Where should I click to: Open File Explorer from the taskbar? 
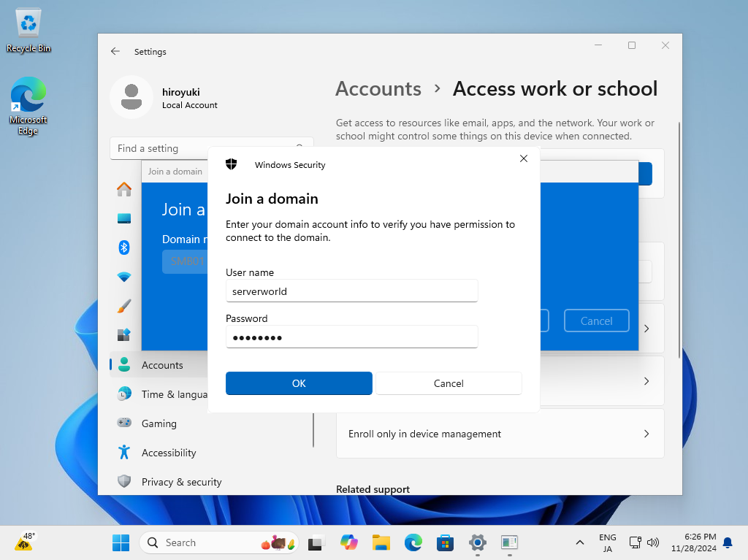tap(381, 542)
